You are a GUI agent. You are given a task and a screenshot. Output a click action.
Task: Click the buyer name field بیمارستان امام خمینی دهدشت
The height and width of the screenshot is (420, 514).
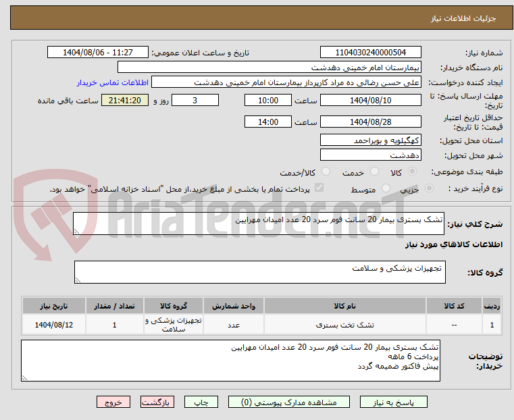click(269, 68)
